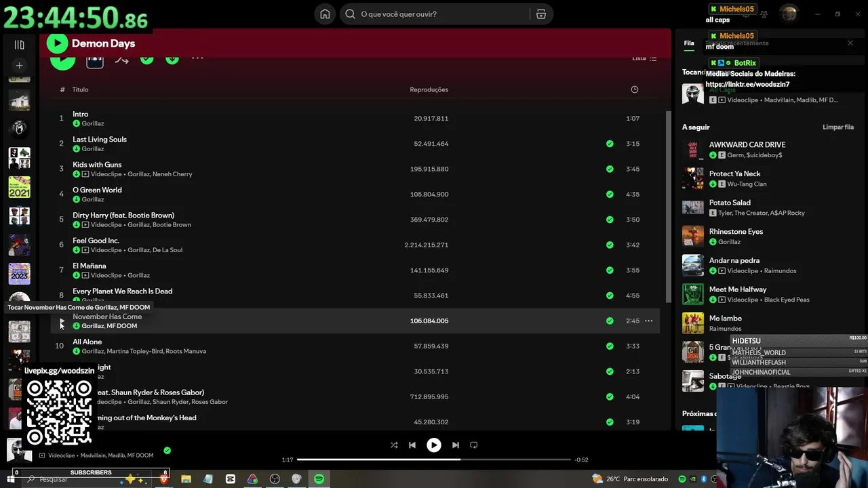
Task: Sort tracks by 'Título' column header
Action: click(80, 89)
